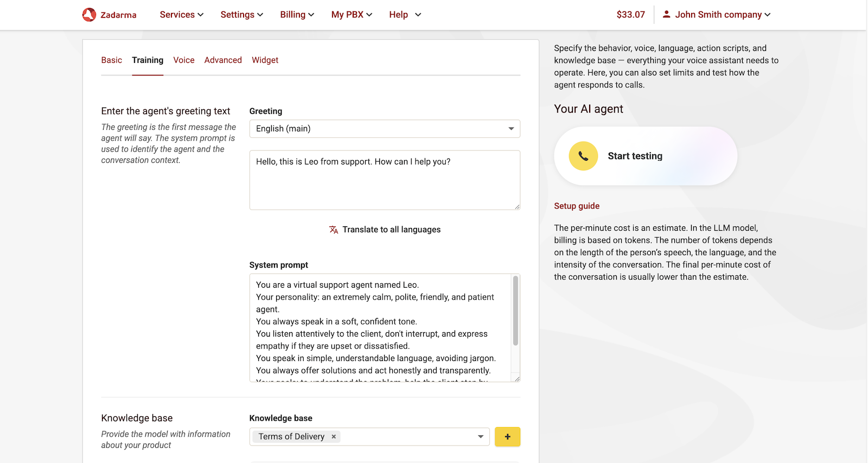Open the Services dropdown menu

(181, 15)
